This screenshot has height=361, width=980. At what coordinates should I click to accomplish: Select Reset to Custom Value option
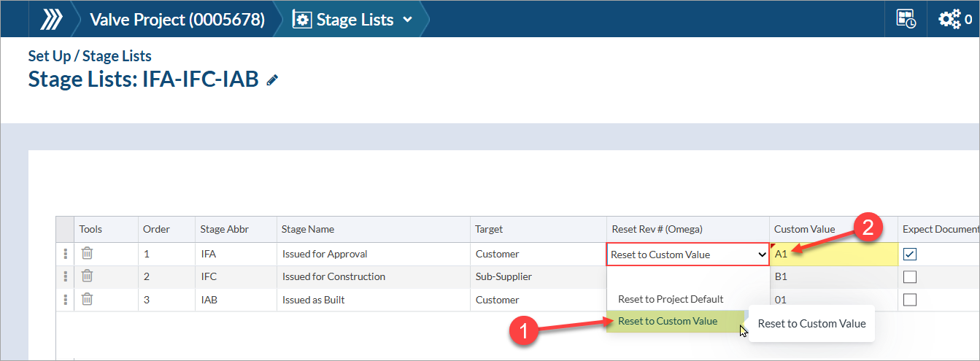point(668,321)
